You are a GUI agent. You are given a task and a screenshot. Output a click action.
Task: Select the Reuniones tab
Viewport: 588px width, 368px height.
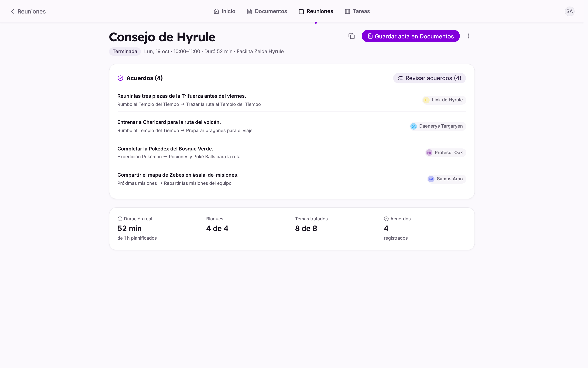(x=316, y=11)
